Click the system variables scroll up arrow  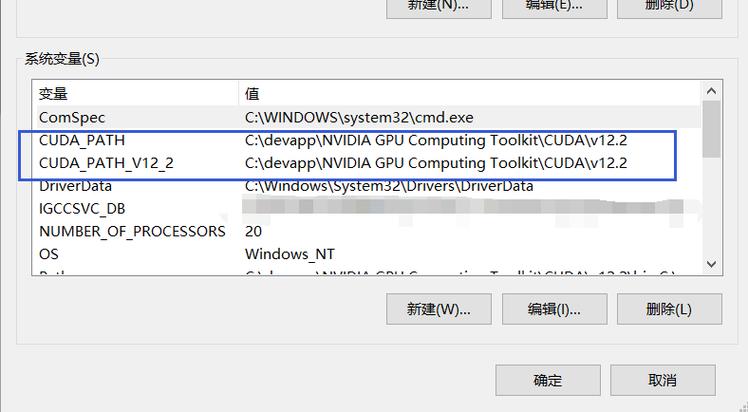pos(711,91)
